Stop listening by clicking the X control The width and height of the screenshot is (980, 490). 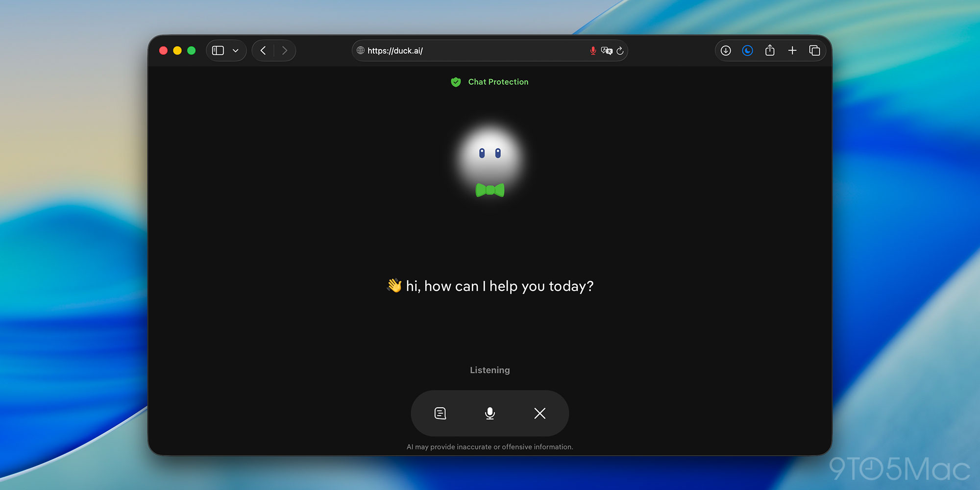click(539, 414)
